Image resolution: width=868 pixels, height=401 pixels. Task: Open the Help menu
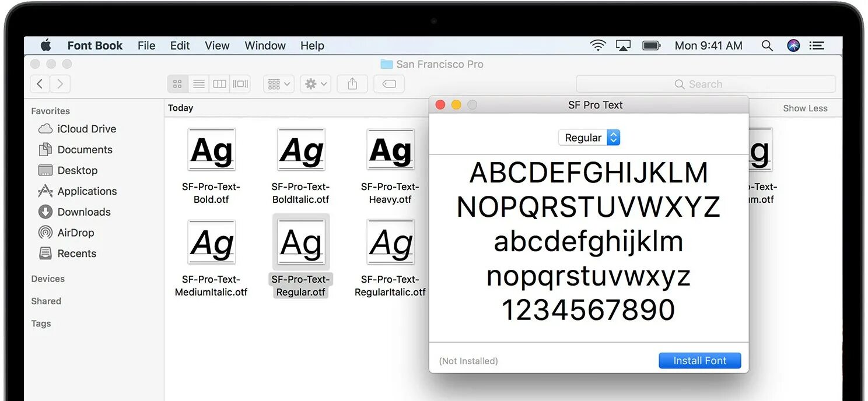(312, 45)
